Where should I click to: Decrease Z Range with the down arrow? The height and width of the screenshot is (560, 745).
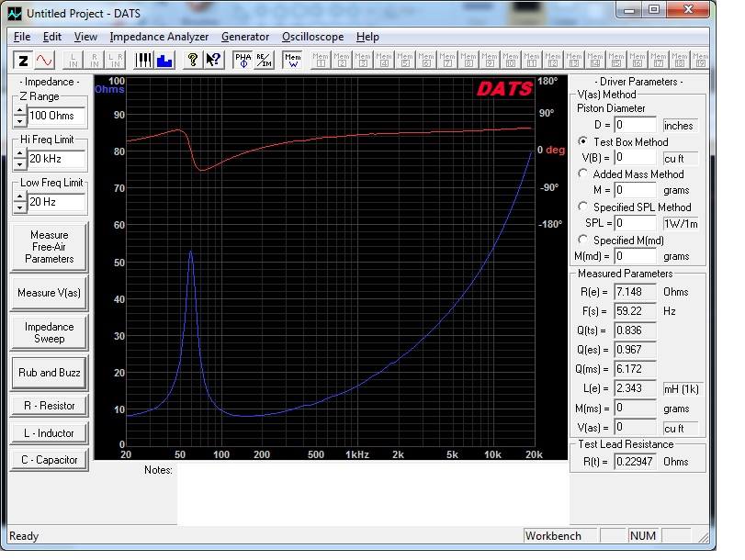pyautogui.click(x=19, y=120)
